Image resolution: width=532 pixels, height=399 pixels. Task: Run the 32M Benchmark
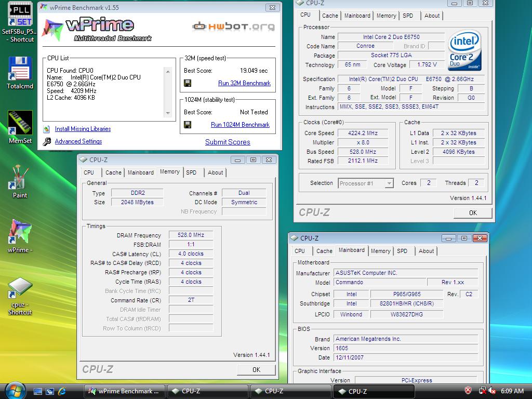click(x=244, y=83)
